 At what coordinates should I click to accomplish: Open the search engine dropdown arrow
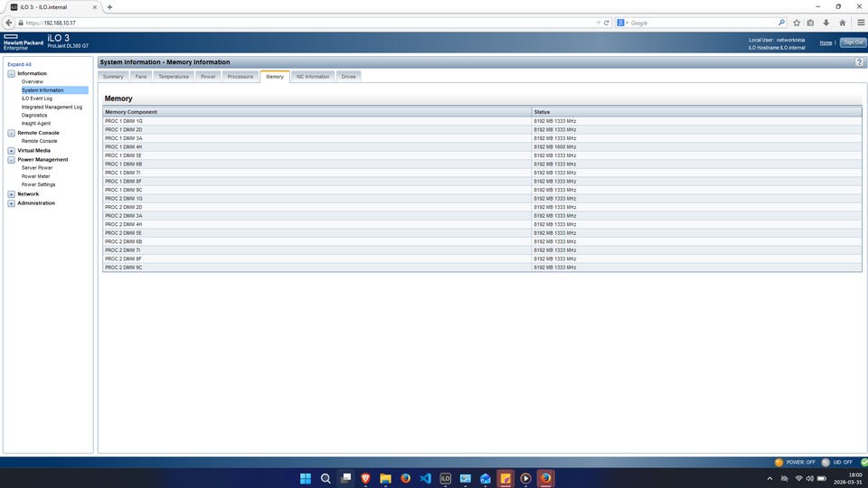click(x=627, y=23)
